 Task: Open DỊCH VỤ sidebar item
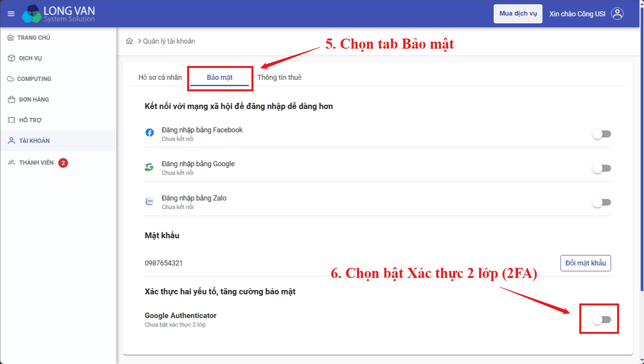[x=58, y=58]
